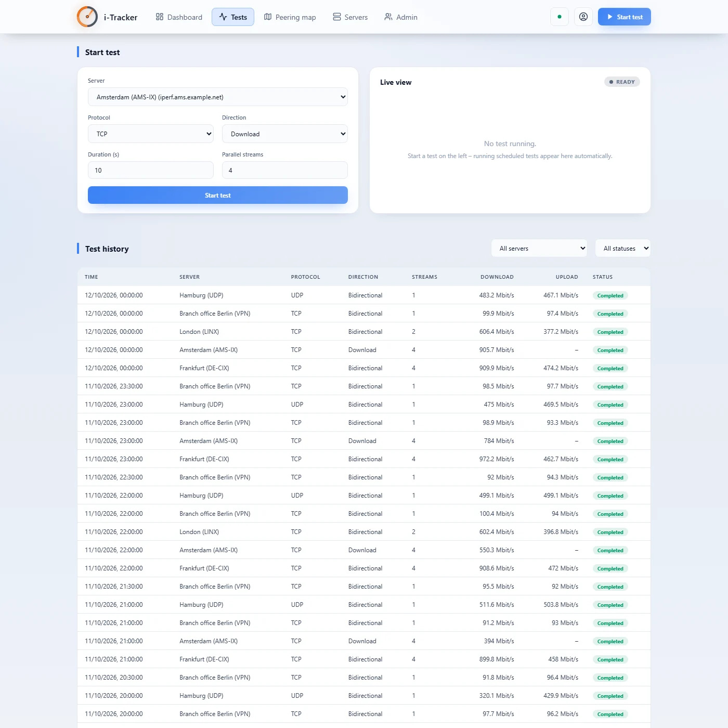728x728 pixels.
Task: Click the green status indicator button
Action: 560,17
